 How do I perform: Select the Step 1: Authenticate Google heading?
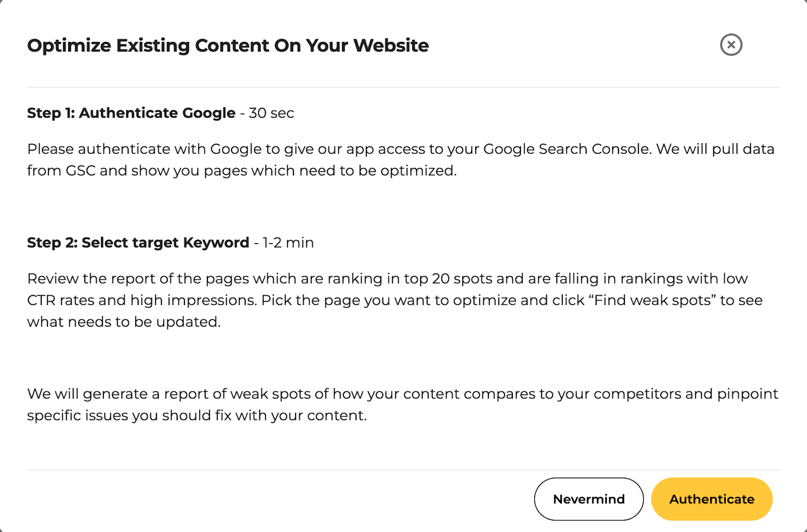131,113
